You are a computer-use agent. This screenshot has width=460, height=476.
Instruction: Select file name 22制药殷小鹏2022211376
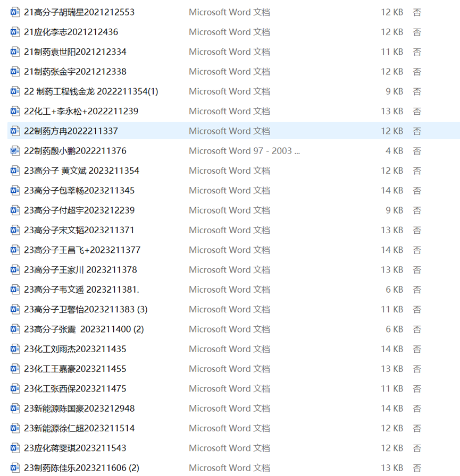(75, 151)
